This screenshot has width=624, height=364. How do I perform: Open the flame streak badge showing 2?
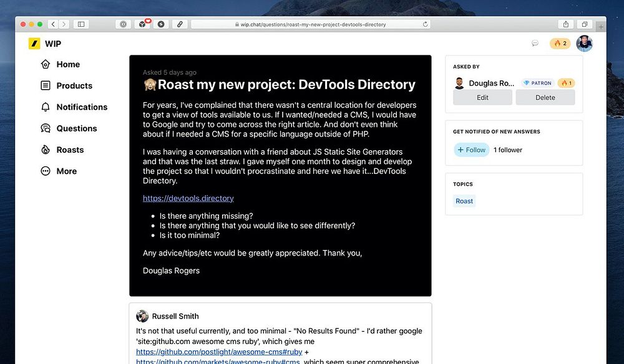[560, 43]
